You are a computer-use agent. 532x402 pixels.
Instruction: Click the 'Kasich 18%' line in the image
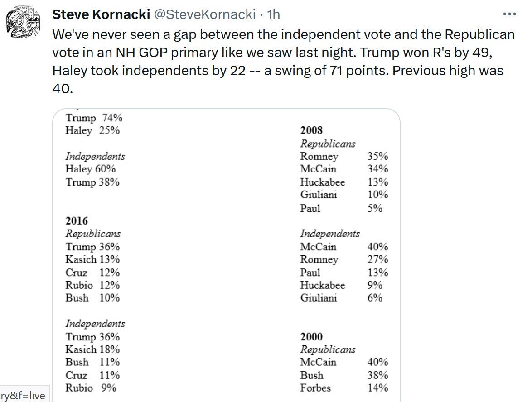[92, 349]
